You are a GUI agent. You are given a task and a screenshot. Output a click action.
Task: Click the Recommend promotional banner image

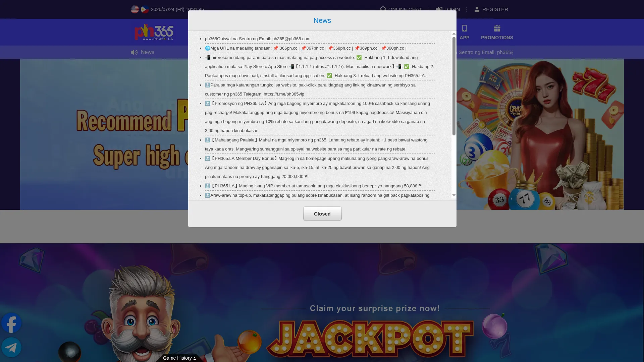[104, 134]
